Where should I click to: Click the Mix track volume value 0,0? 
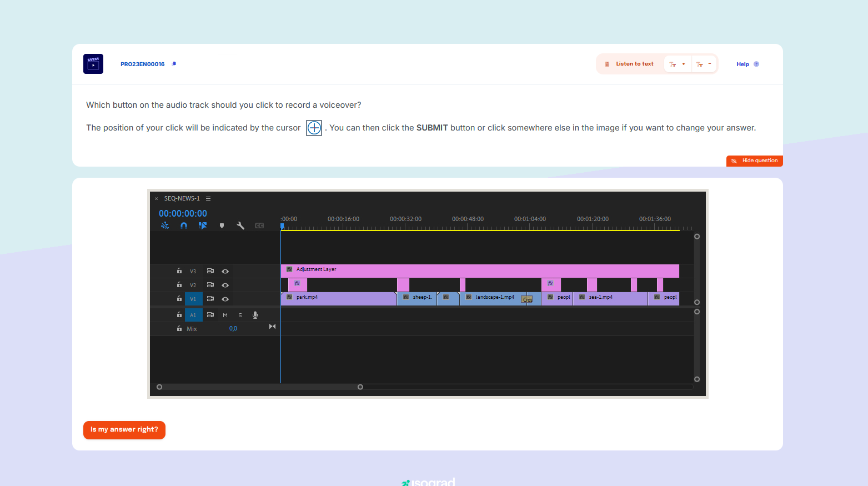tap(233, 329)
